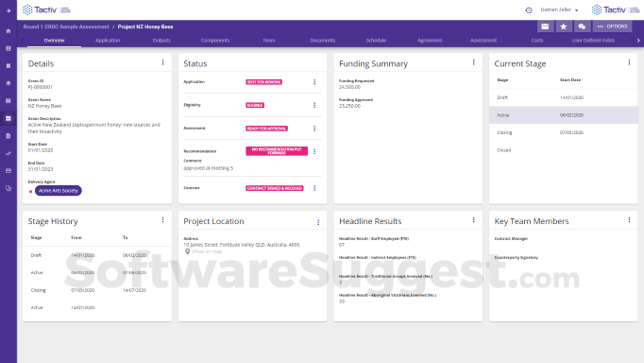The image size is (644, 363).
Task: Click the Acme Arts Society delivery agent chip
Action: (59, 191)
